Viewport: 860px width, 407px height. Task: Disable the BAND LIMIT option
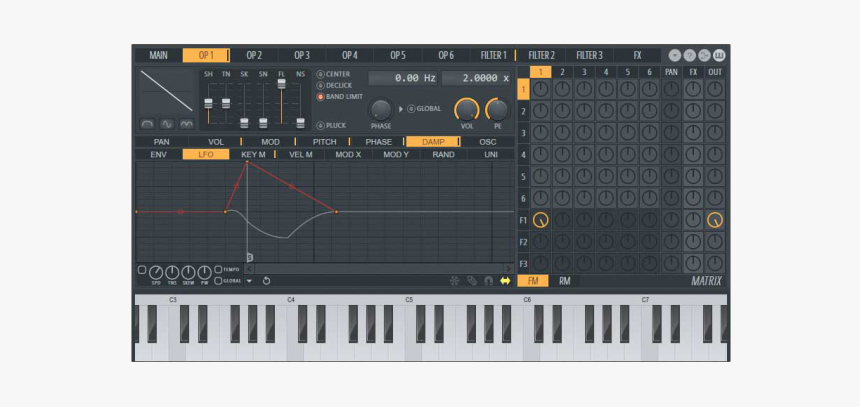pos(320,97)
